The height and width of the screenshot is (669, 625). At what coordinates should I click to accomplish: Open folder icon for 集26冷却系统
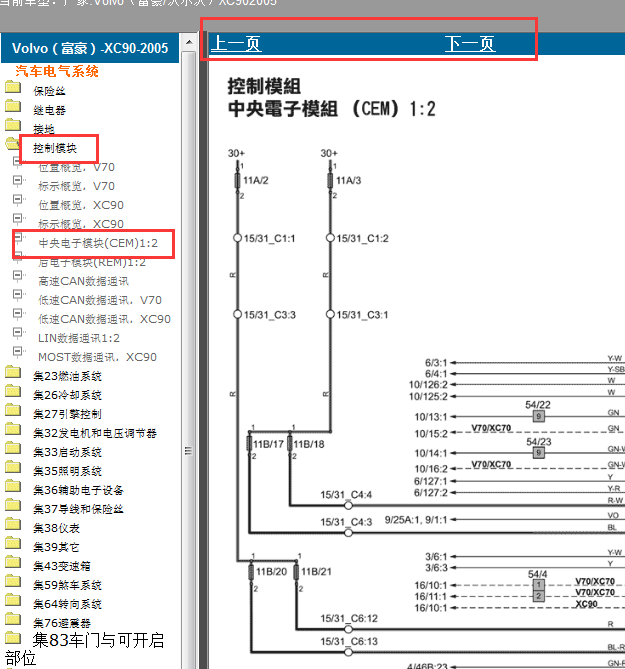tap(13, 391)
